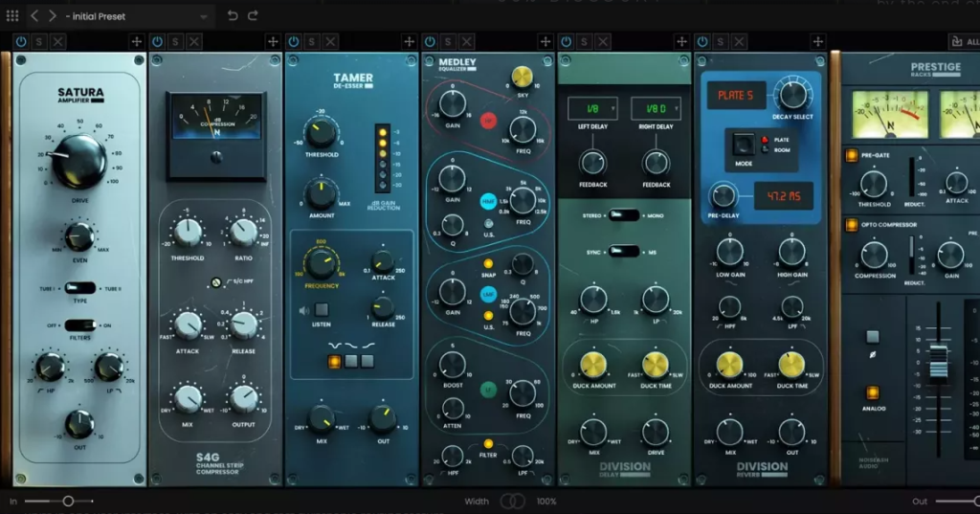Click the red HF band button on Medley

coord(488,120)
